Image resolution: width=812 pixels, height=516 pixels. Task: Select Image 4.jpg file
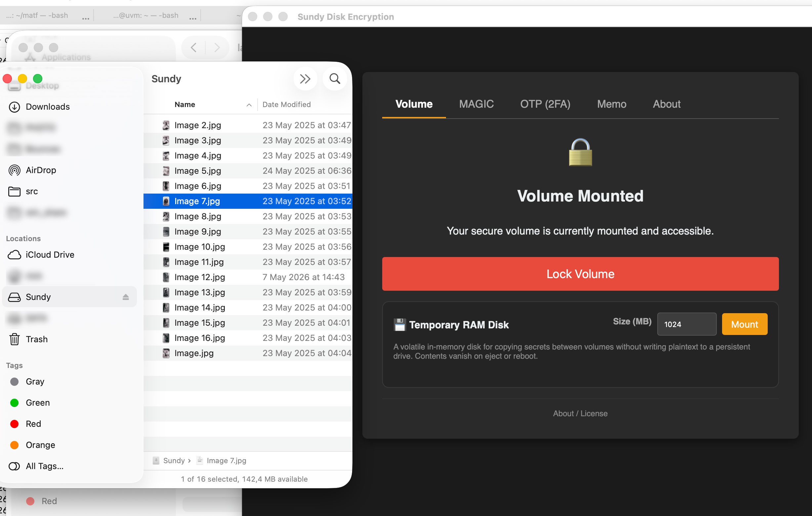click(x=248, y=156)
